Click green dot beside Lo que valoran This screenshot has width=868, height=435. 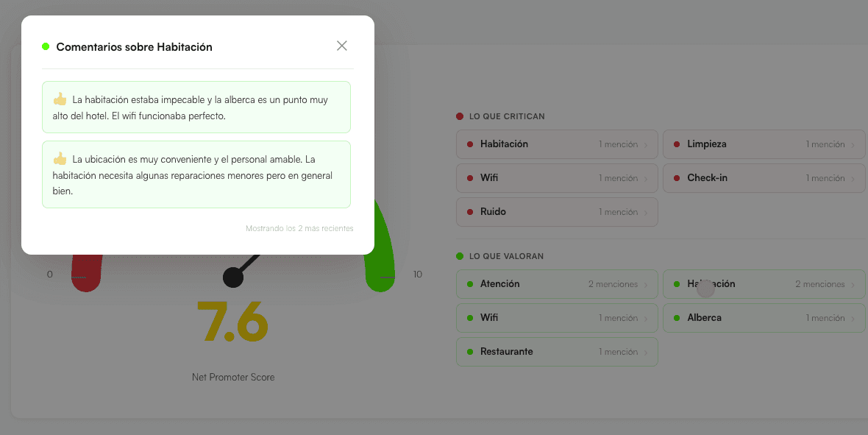click(x=460, y=256)
